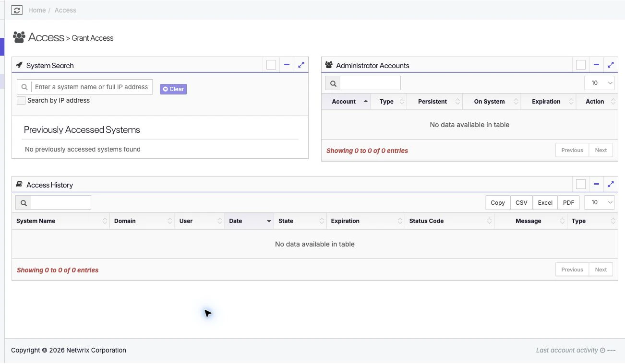Toggle the Search by IP address checkbox
Viewport: 625px width, 364px height.
[x=21, y=100]
